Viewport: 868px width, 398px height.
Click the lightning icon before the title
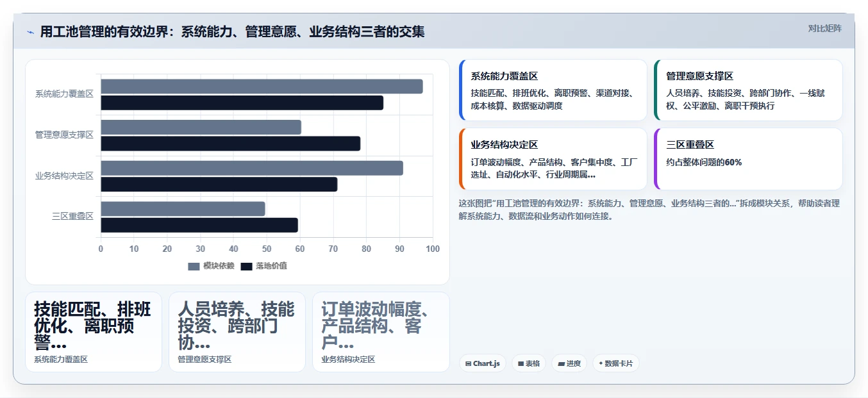pyautogui.click(x=30, y=32)
